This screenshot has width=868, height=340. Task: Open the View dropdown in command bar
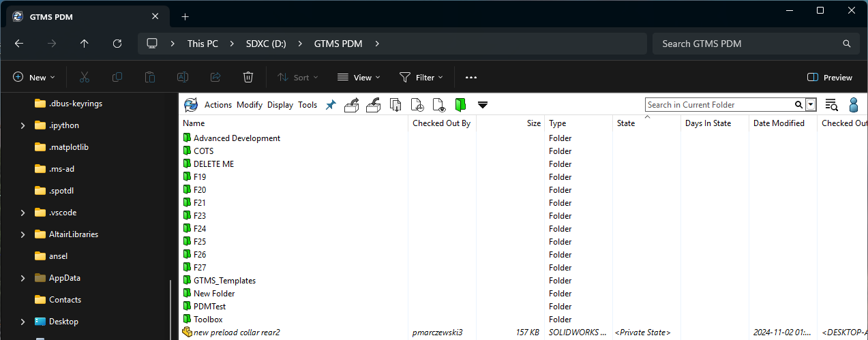click(359, 78)
